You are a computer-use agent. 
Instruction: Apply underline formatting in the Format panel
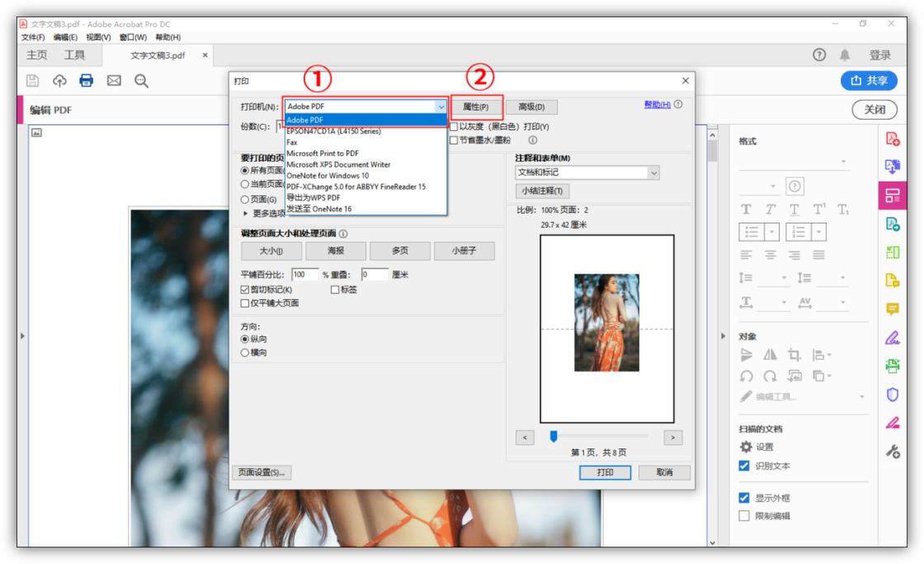click(794, 208)
